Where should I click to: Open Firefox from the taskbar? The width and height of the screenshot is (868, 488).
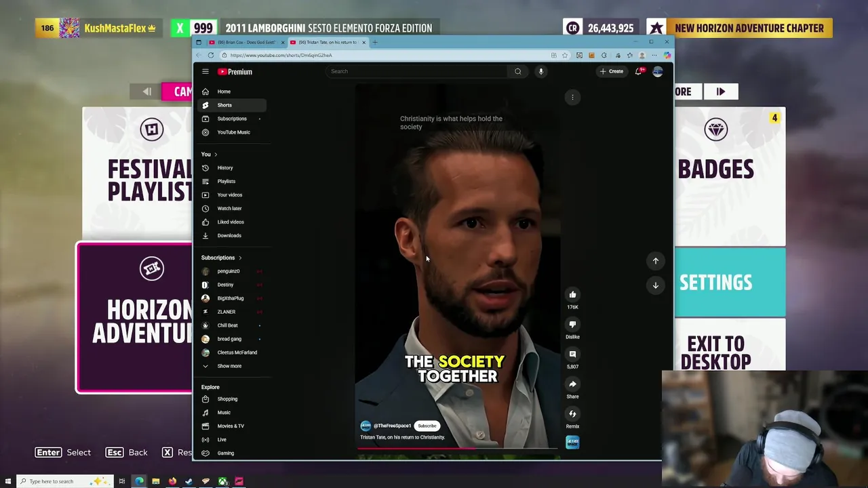tap(172, 481)
